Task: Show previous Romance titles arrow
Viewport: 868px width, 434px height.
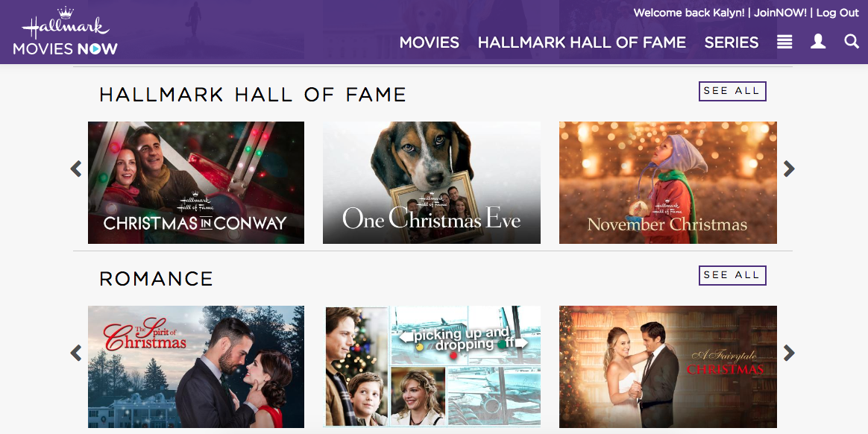Action: point(76,353)
